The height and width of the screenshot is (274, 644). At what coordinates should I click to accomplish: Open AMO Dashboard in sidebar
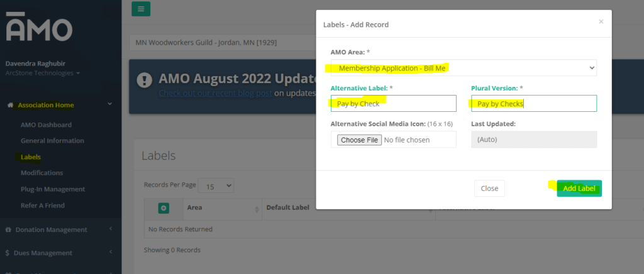[x=46, y=125]
